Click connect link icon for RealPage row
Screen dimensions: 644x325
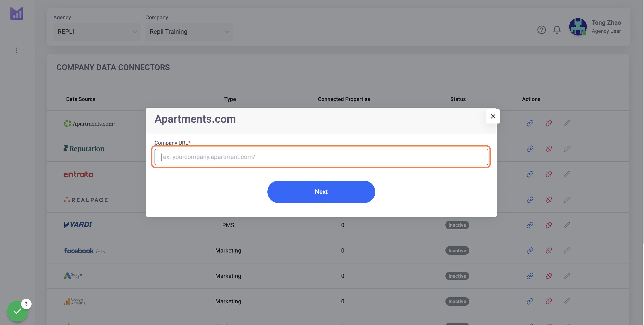(x=530, y=200)
